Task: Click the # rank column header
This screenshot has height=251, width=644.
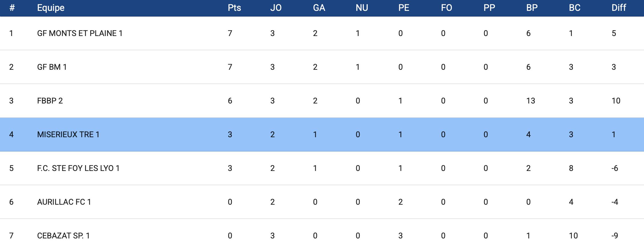Action: click(x=12, y=8)
